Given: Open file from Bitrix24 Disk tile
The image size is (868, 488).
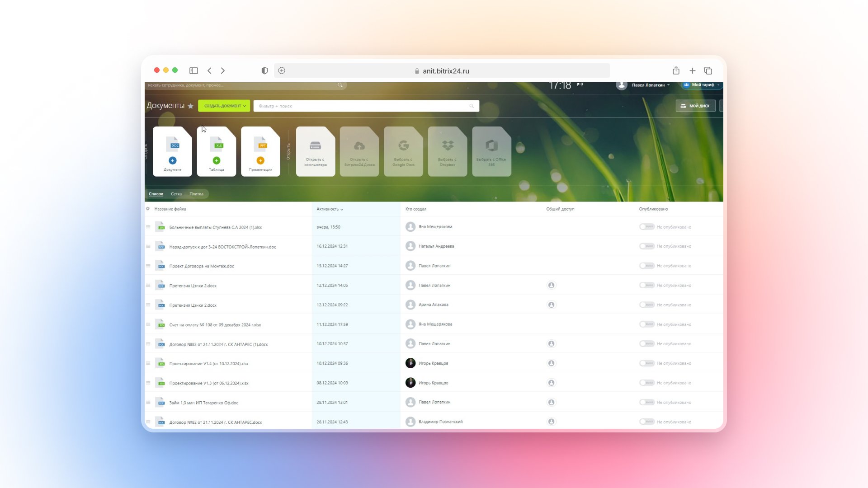Looking at the screenshot, I should (x=359, y=151).
